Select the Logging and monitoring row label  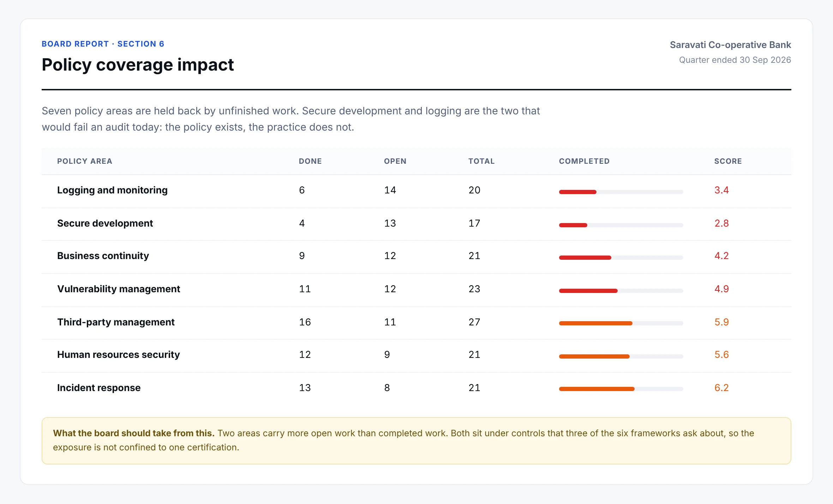[112, 190]
